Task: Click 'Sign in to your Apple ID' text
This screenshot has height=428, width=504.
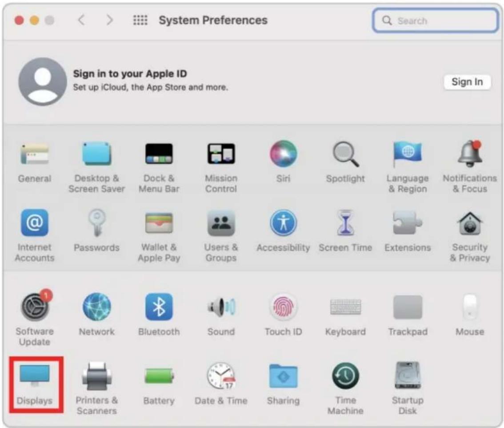Action: [130, 74]
